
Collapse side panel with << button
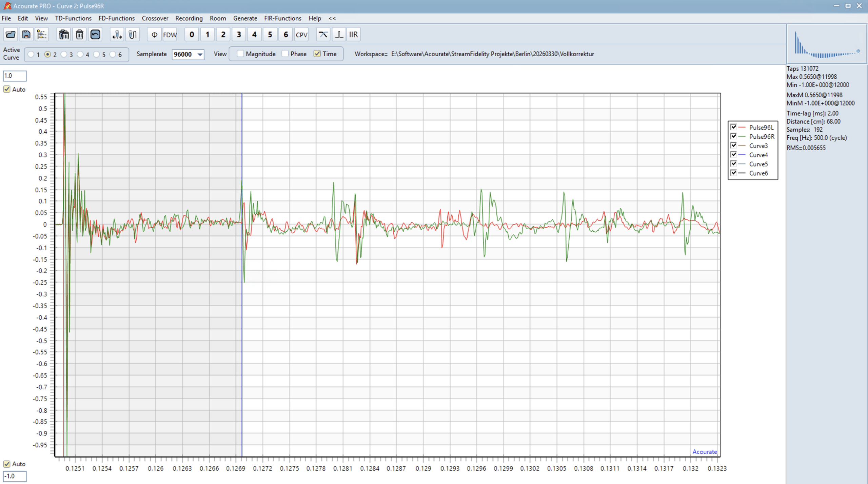click(332, 18)
